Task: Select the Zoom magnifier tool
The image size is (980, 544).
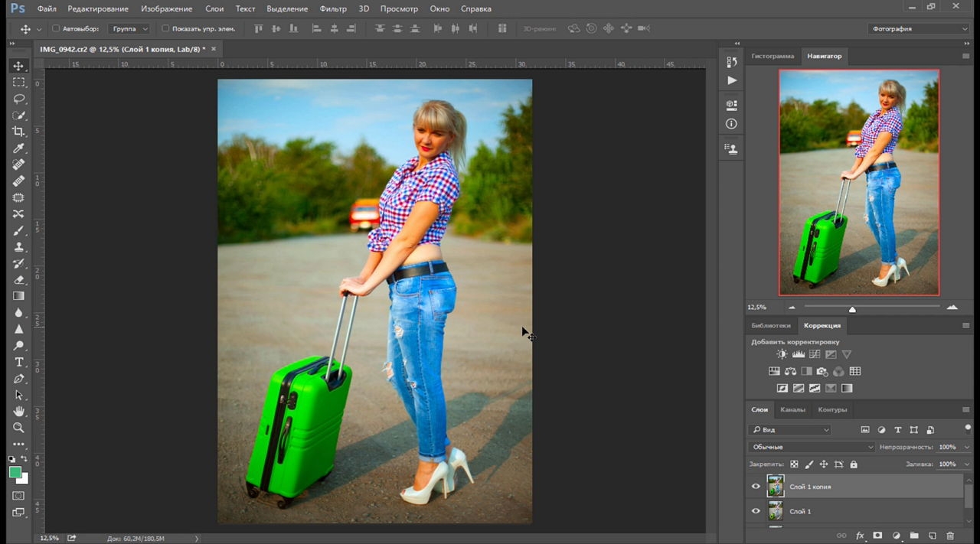Action: (x=19, y=428)
